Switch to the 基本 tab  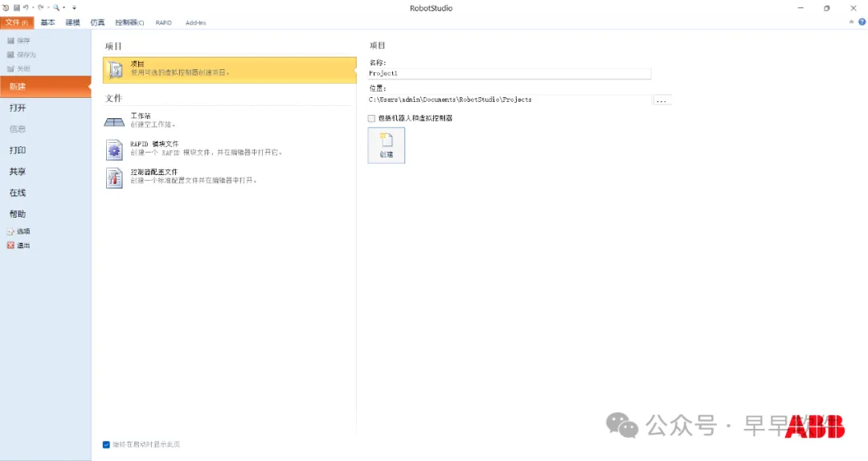pyautogui.click(x=47, y=22)
